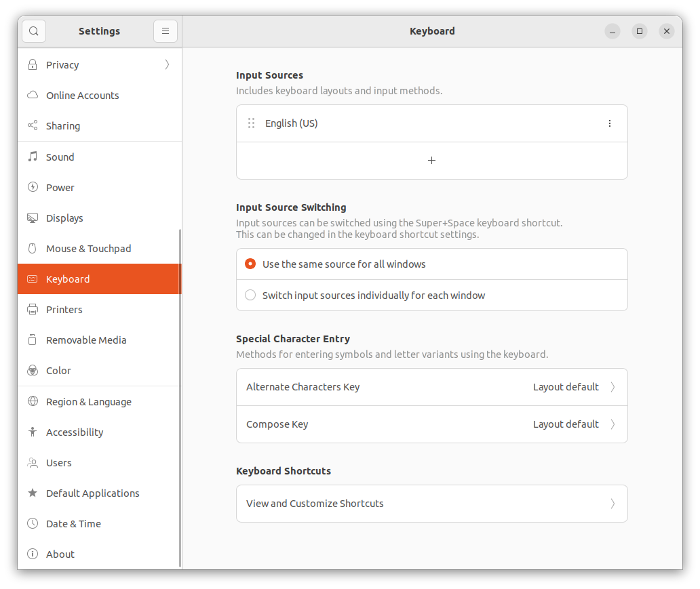Select the Displays sidebar icon
Image resolution: width=700 pixels, height=589 pixels.
(32, 218)
